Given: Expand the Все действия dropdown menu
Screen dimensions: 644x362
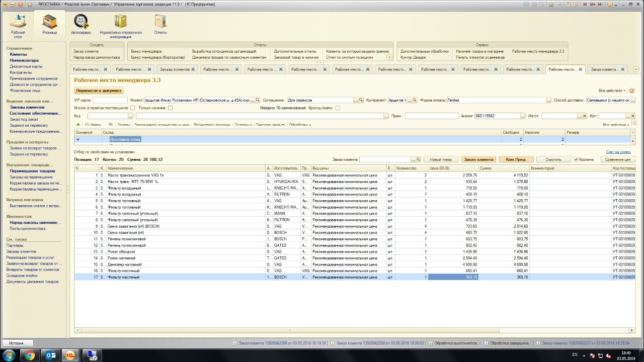Looking at the screenshot, I should coord(612,91).
